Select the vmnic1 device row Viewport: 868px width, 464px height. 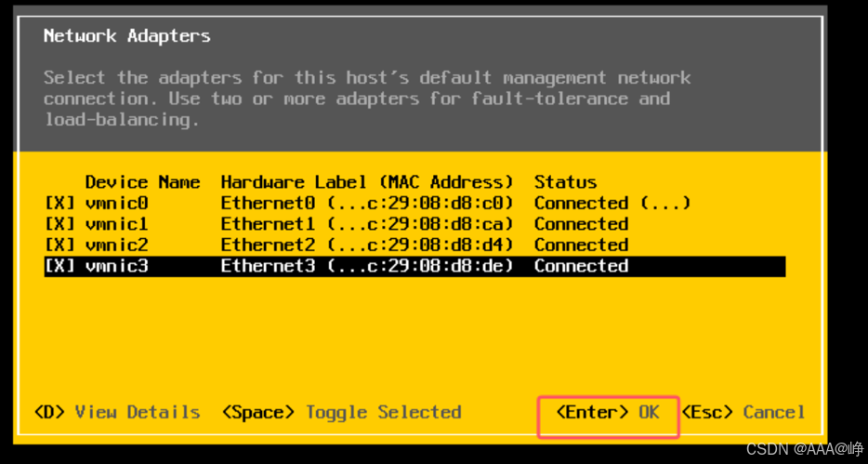(414, 224)
